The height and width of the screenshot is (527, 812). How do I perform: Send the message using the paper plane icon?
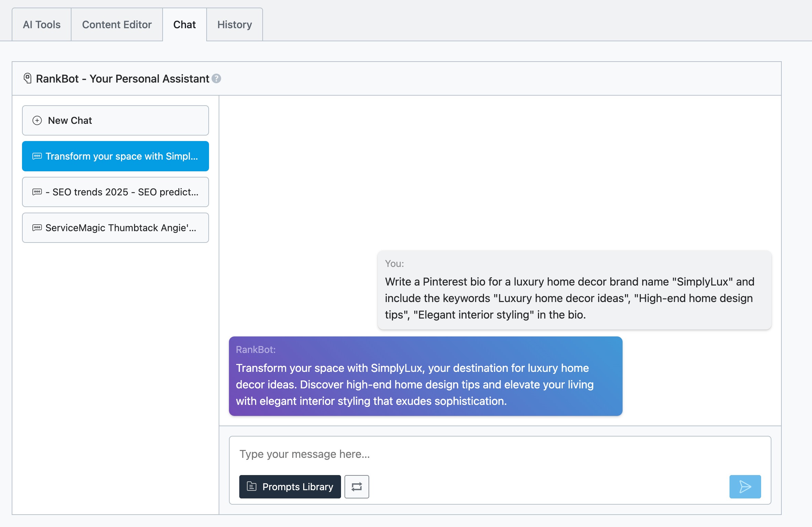[745, 486]
